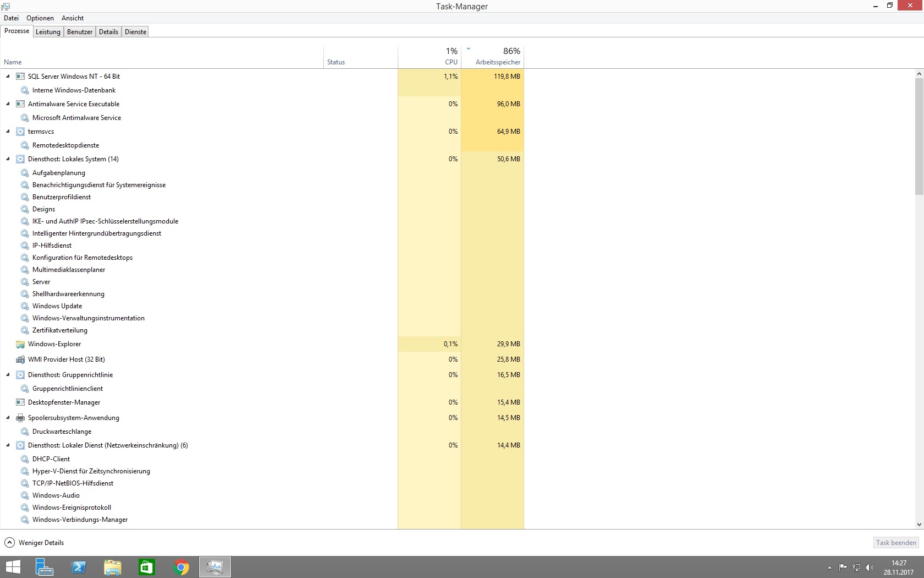Switch to the Leistung tab
The image size is (924, 578).
[48, 32]
